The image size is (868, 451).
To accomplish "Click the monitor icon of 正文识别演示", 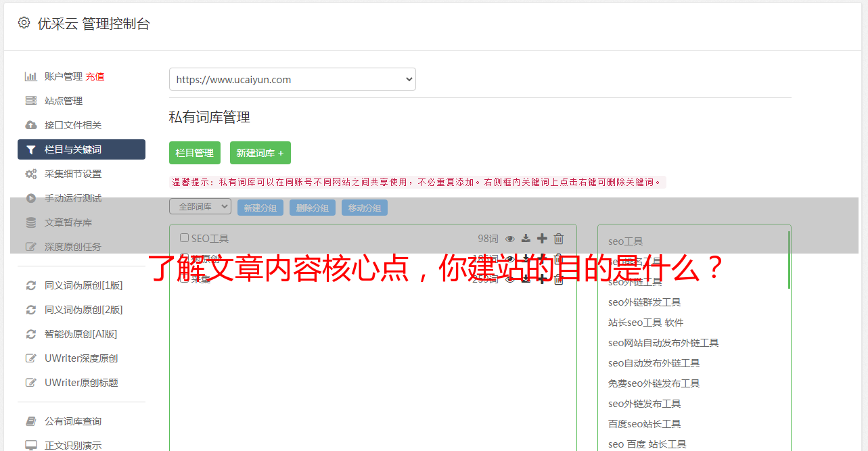I will (x=30, y=446).
